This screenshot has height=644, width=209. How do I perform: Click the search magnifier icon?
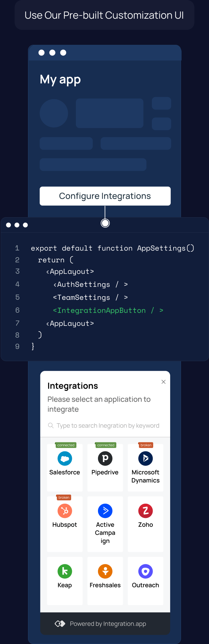point(51,425)
